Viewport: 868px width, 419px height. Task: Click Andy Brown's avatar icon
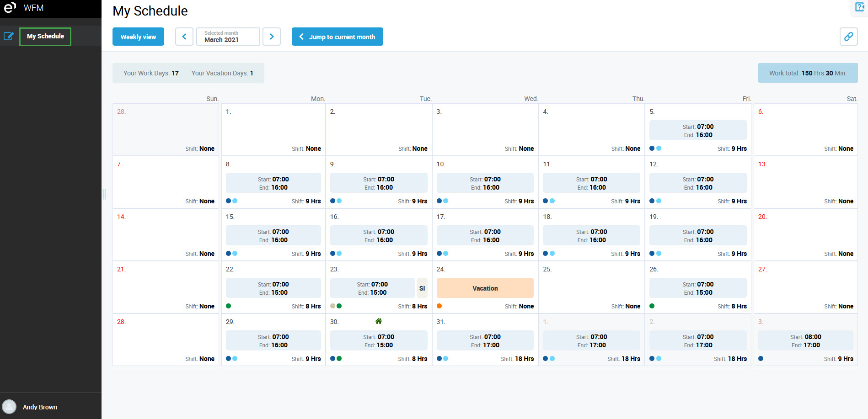[x=9, y=407]
